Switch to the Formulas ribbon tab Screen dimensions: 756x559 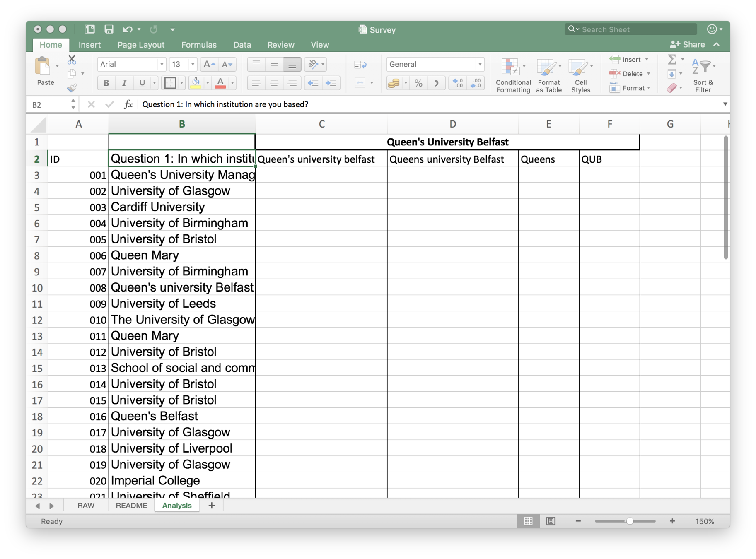tap(199, 45)
